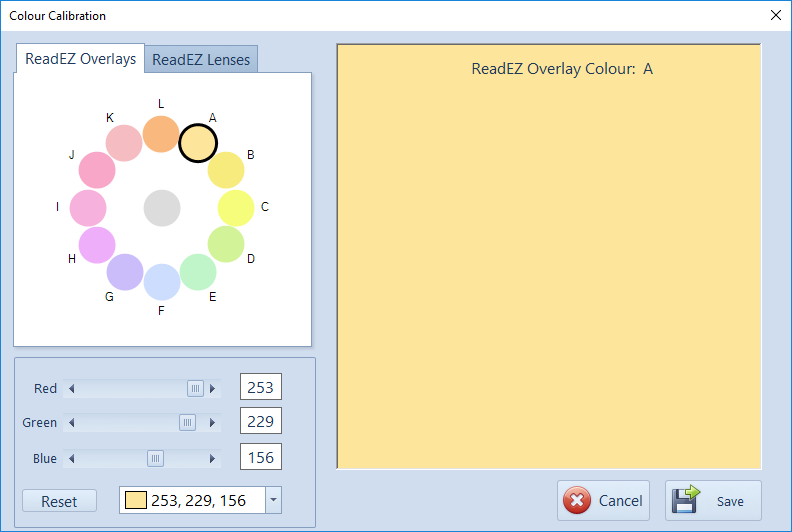Screen dimensions: 792x532
Task: Open the colour picker dropdown arrow
Action: [274, 501]
